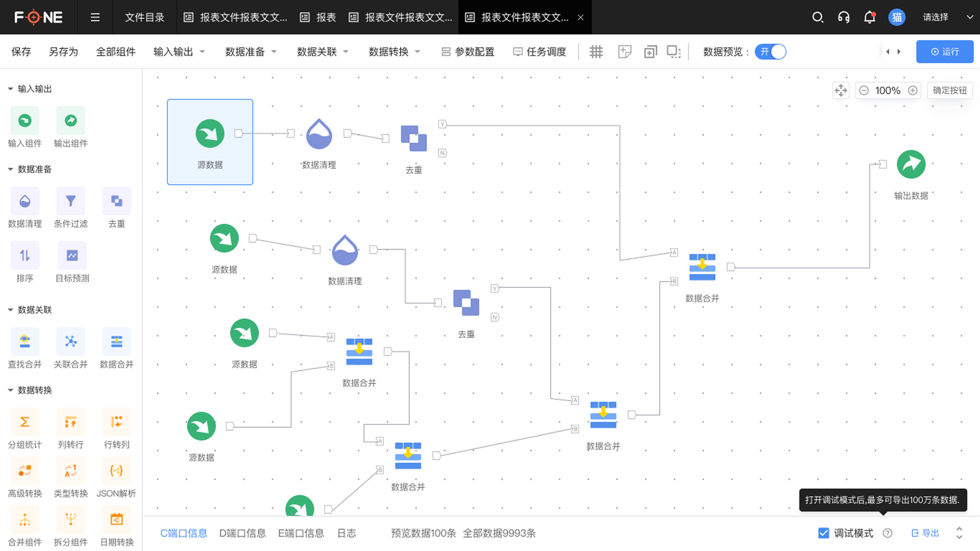980x551 pixels.
Task: Select the JSON解析 component icon
Action: pos(116,471)
